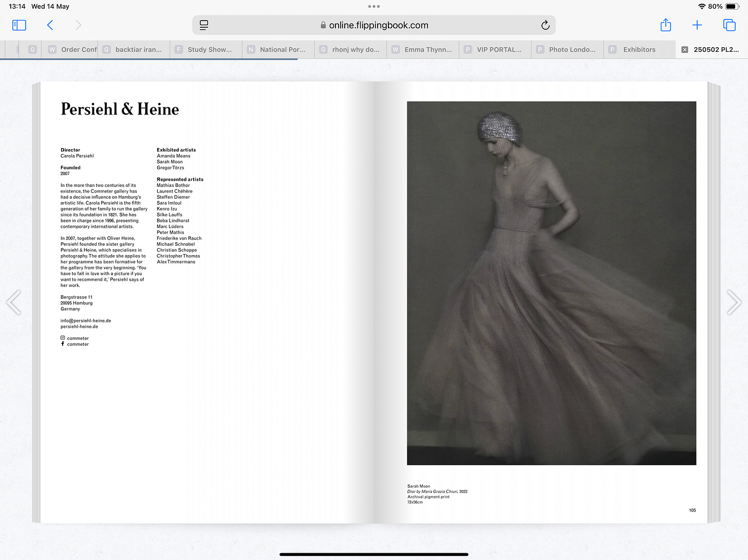Click the artist name Amanda Means
This screenshot has height=560, width=748.
click(174, 156)
